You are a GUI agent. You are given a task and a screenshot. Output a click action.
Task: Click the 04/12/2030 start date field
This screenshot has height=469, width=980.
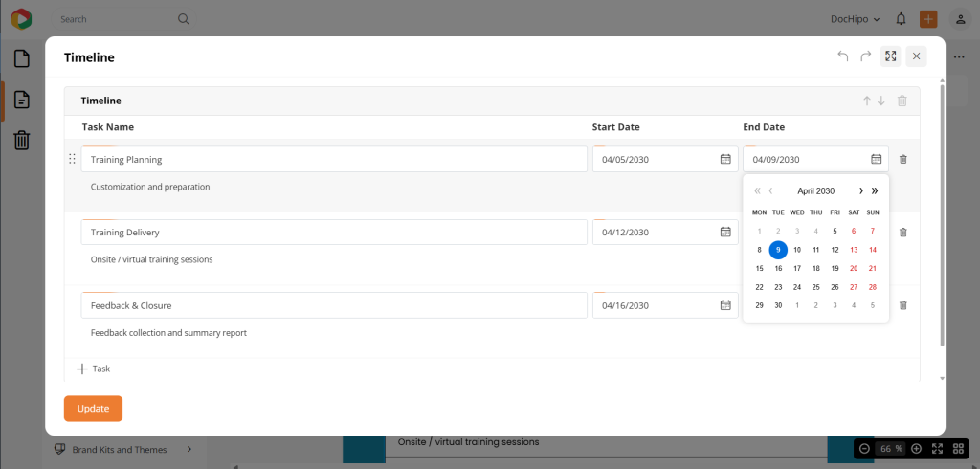665,232
